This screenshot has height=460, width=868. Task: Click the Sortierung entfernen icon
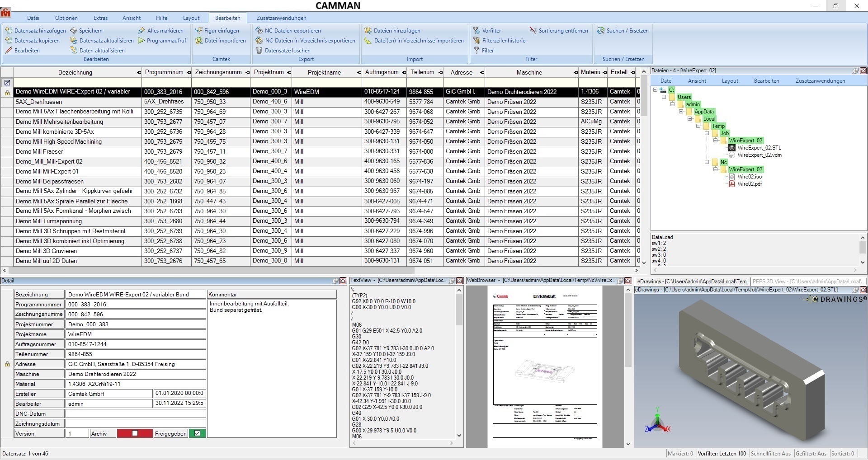[533, 31]
